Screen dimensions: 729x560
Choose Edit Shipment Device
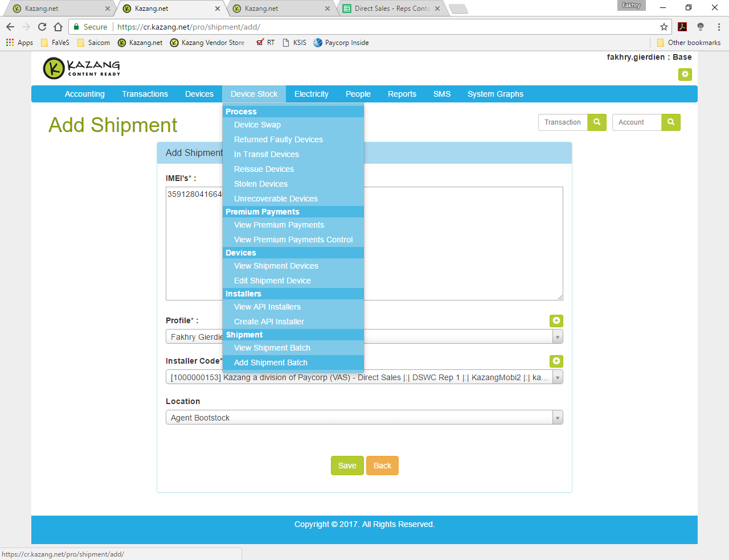(293, 281)
